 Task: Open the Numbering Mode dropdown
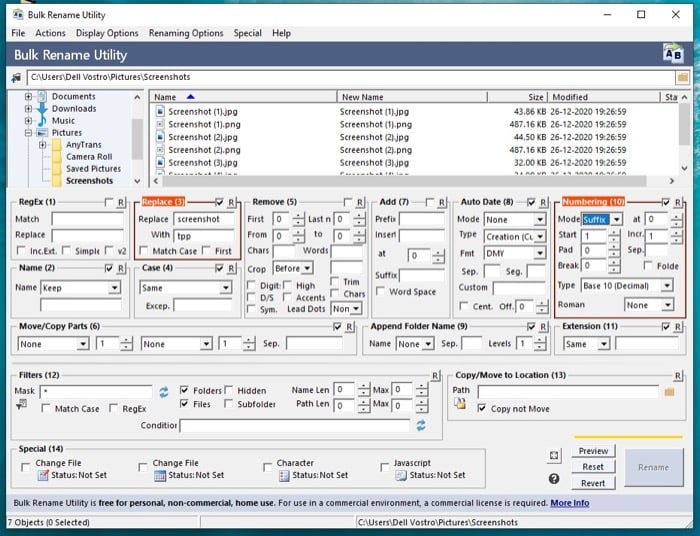point(616,219)
